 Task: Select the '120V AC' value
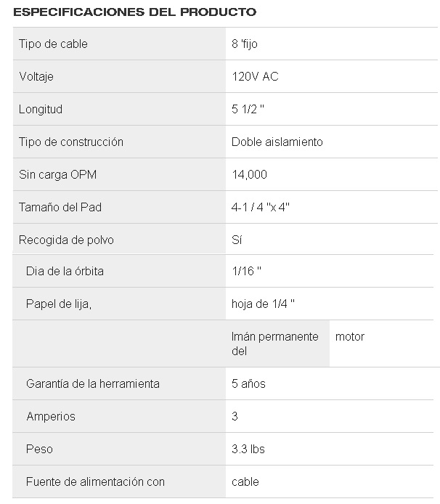[255, 77]
